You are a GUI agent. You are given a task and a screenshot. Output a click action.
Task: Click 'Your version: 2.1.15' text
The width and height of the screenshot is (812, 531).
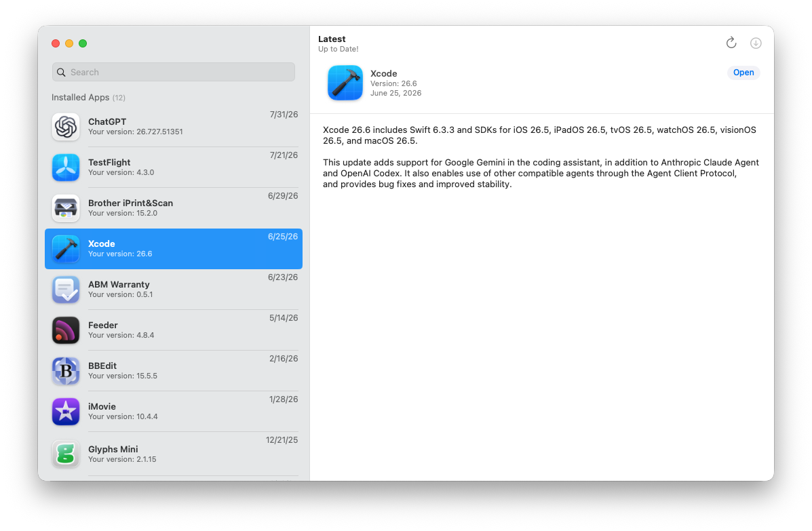122,460
